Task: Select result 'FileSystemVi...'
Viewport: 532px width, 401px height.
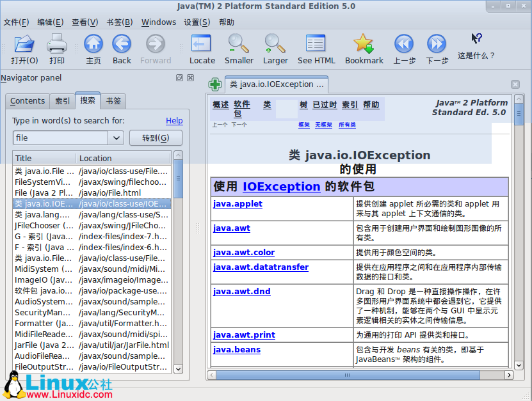Action: [x=92, y=182]
